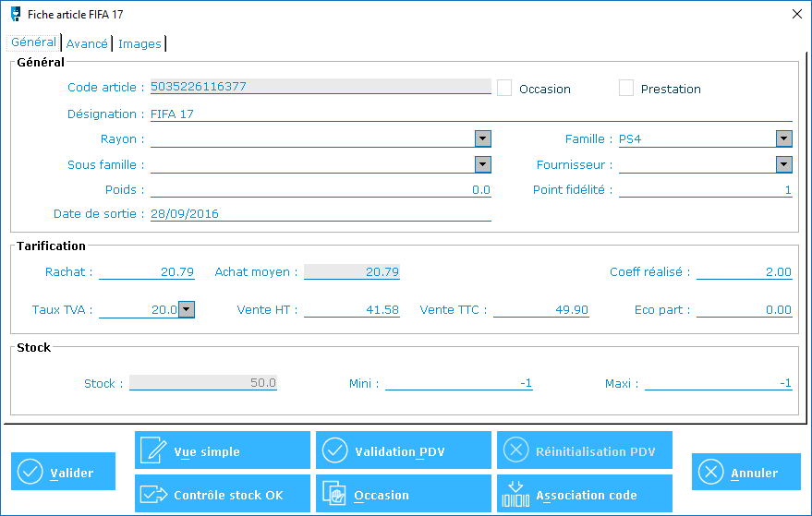Open the Rayon dropdown
The image size is (812, 516).
point(482,138)
